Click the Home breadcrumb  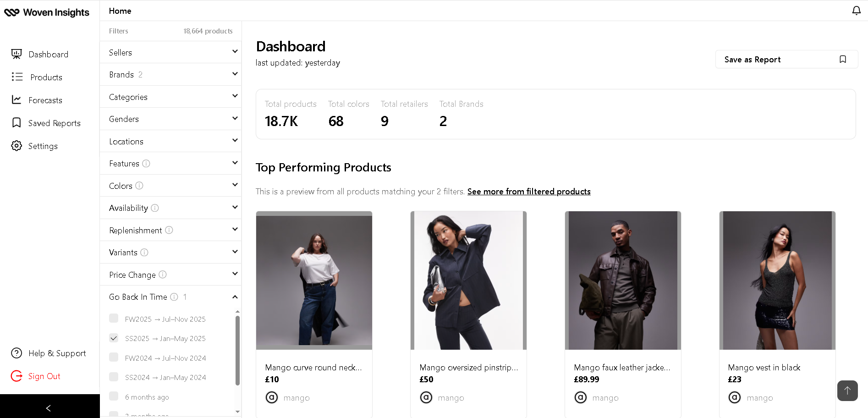pyautogui.click(x=120, y=11)
